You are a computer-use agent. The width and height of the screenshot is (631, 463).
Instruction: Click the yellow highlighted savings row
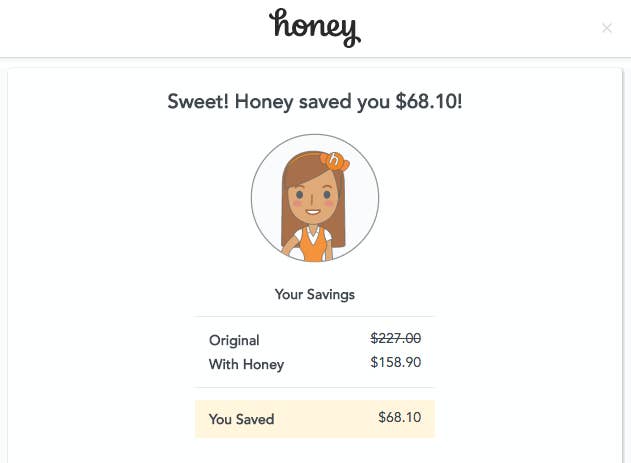pyautogui.click(x=315, y=419)
